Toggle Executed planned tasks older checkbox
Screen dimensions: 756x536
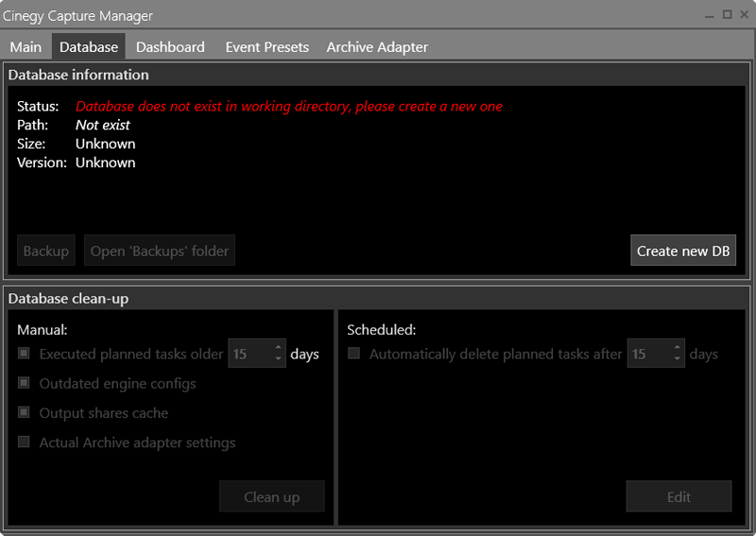click(24, 354)
